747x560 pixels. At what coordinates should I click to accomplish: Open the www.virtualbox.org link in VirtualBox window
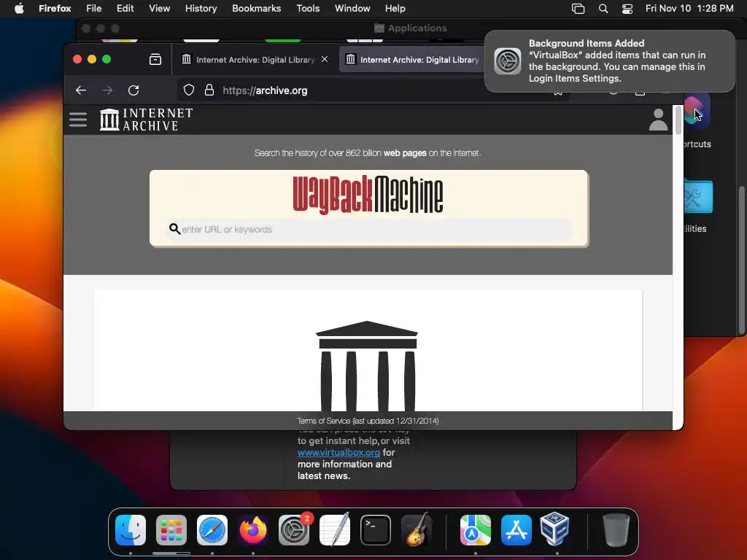[x=338, y=452]
